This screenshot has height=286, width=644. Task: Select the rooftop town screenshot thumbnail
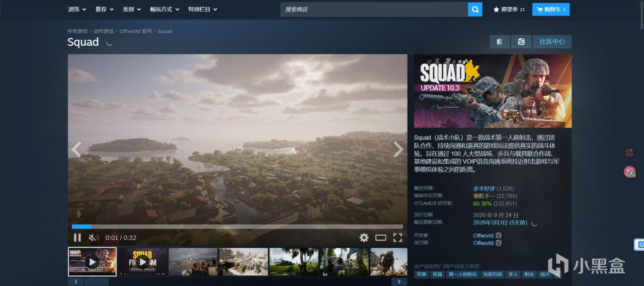244,261
